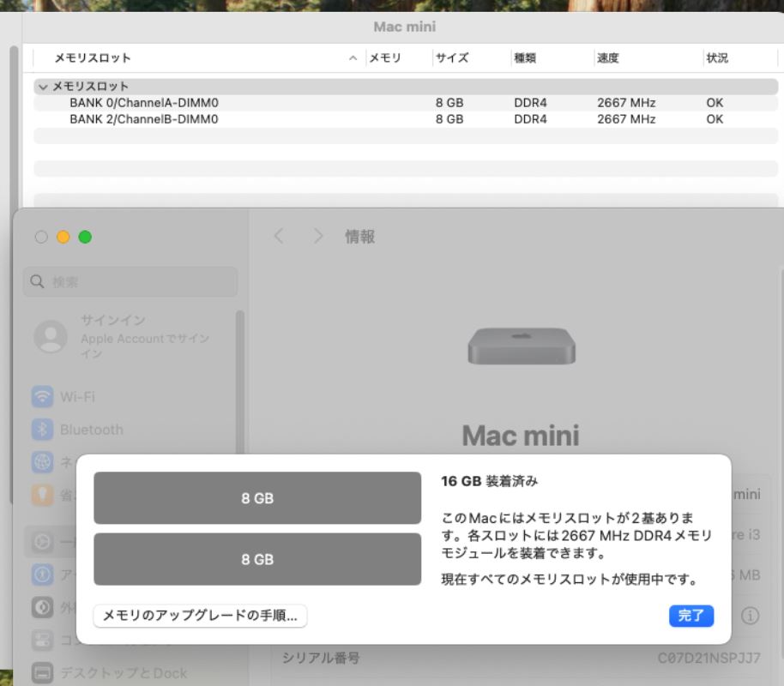The width and height of the screenshot is (784, 686).
Task: Click the 完了 button in memory dialog
Action: pyautogui.click(x=691, y=616)
